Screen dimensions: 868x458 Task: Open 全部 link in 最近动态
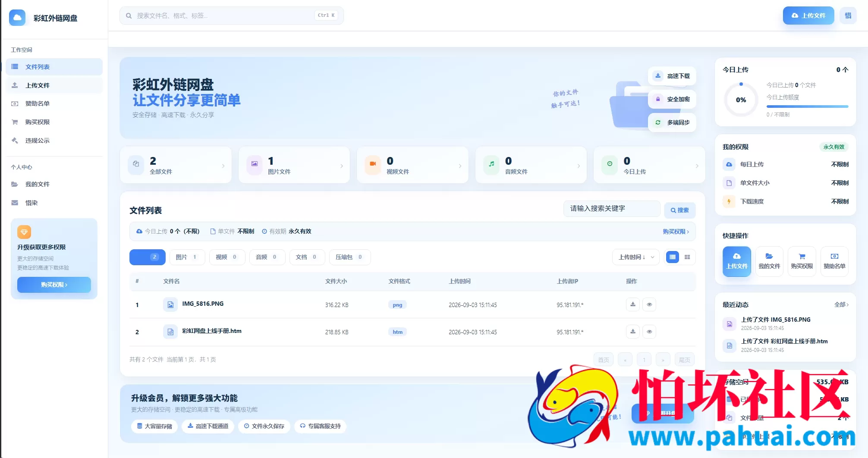pos(841,304)
